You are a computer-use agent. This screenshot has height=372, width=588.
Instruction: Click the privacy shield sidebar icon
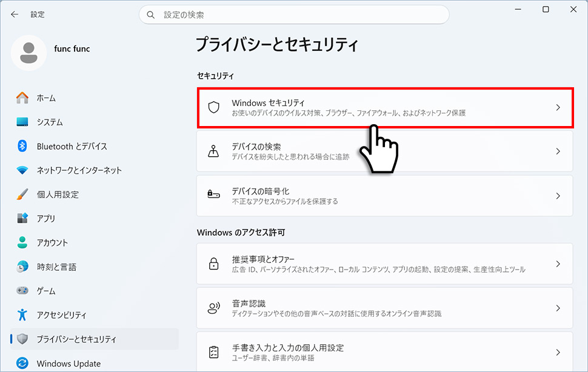22,339
